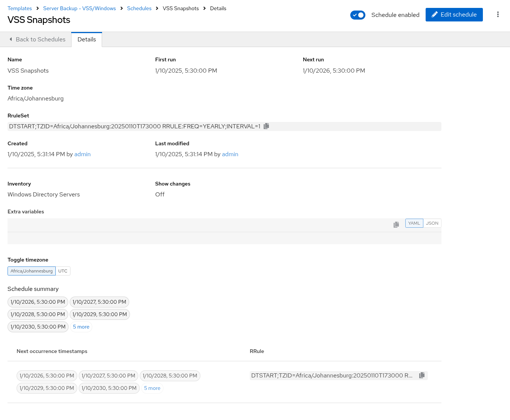Image resolution: width=510 pixels, height=420 pixels.
Task: Copy the RRule in the occurrences table
Action: 422,375
